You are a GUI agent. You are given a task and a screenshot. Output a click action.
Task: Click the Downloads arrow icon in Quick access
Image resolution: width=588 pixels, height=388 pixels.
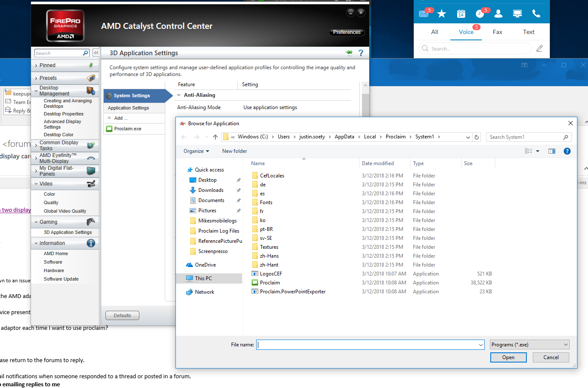click(193, 190)
